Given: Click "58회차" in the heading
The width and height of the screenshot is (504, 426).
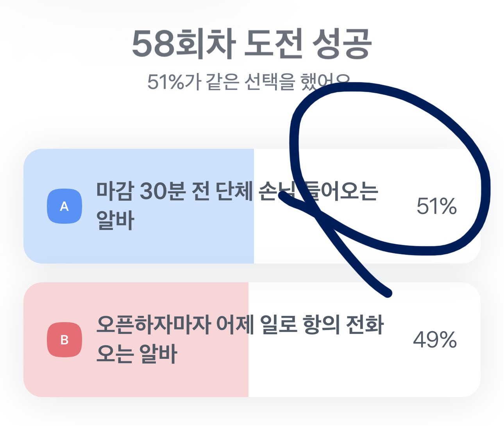Looking at the screenshot, I should 184,44.
